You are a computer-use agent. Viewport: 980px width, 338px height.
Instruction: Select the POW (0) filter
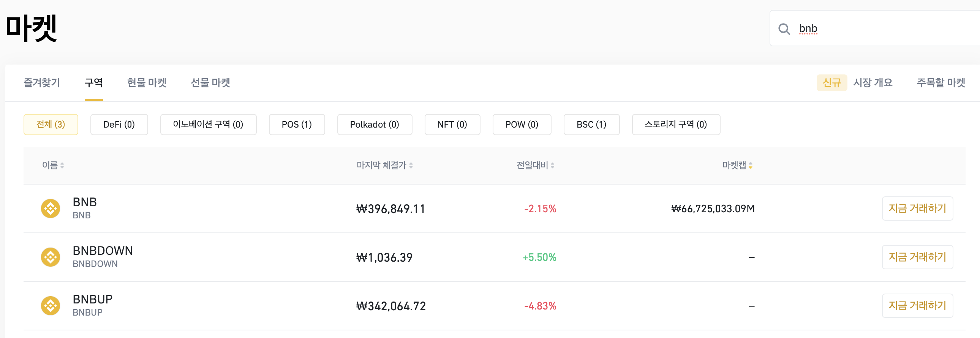pyautogui.click(x=522, y=124)
